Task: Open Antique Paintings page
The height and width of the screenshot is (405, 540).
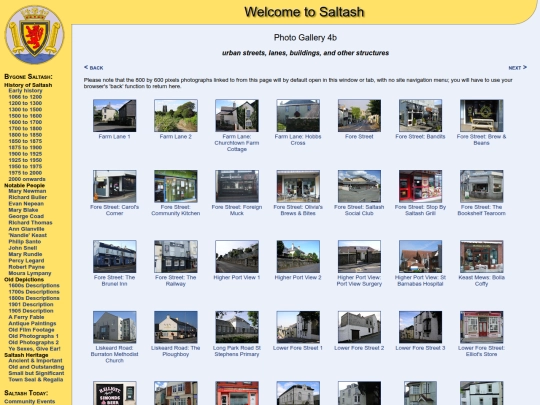Action: click(32, 323)
